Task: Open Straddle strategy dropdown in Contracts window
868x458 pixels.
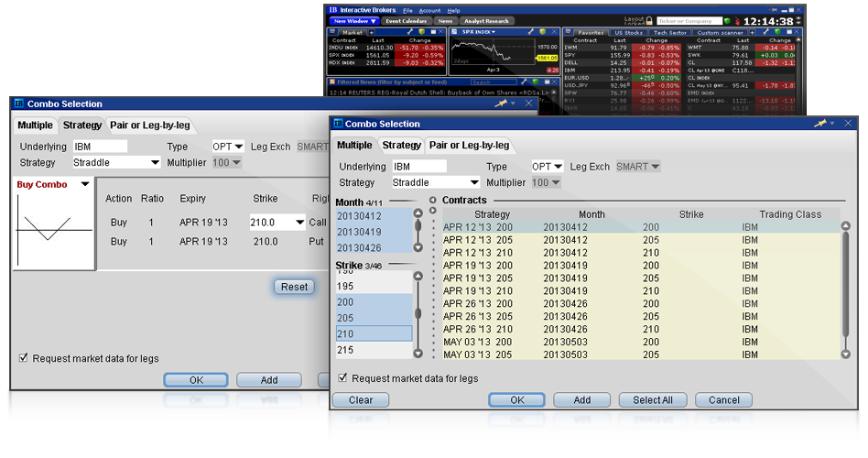Action: [x=474, y=182]
